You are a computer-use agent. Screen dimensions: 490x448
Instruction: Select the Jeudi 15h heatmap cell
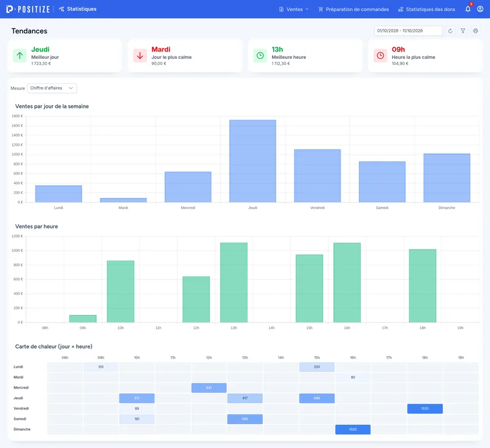pyautogui.click(x=317, y=398)
